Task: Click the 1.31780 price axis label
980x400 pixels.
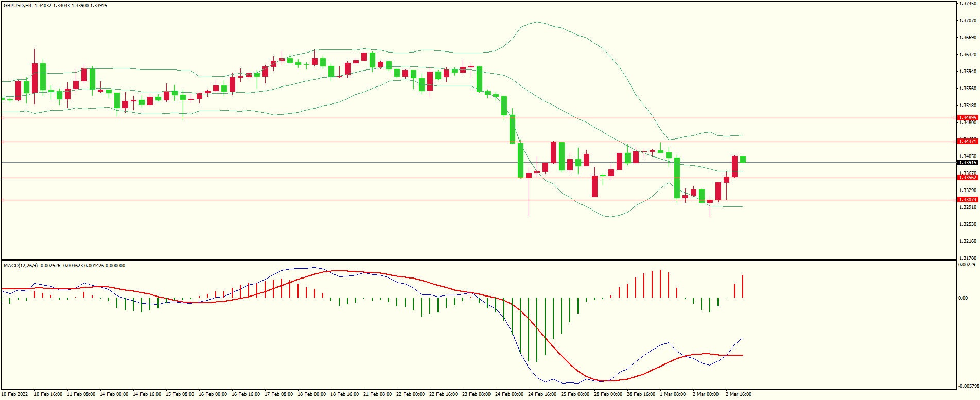Action: click(968, 258)
